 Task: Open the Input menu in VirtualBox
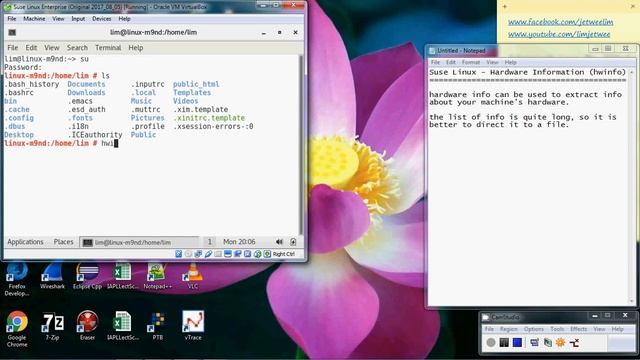tap(78, 19)
